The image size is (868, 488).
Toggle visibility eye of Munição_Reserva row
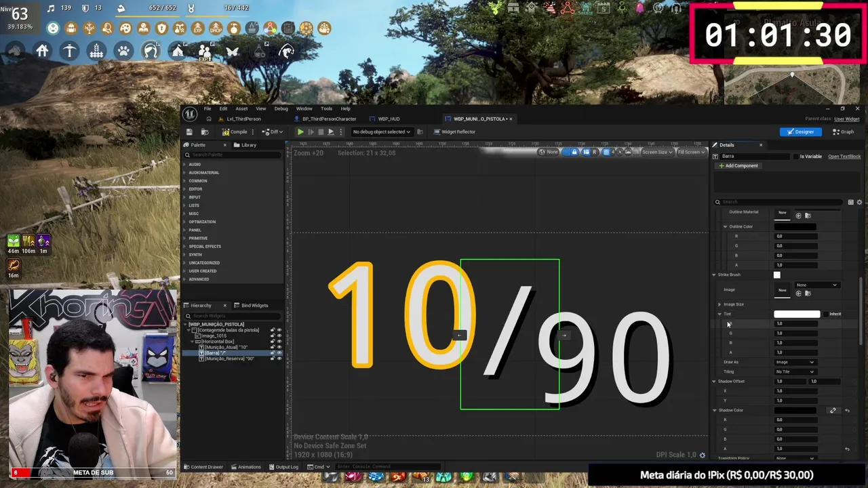coord(279,359)
